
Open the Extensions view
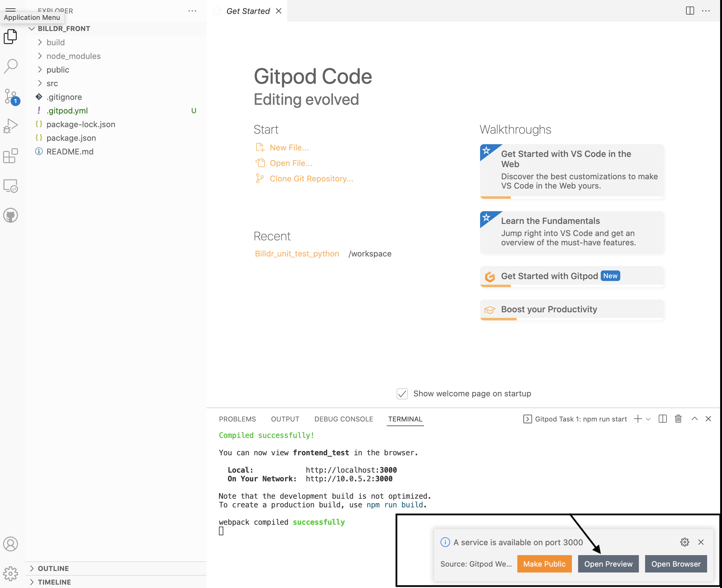[x=11, y=156]
